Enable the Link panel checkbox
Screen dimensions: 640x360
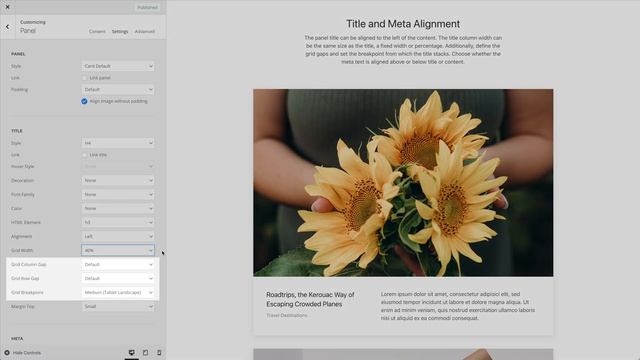pyautogui.click(x=84, y=78)
